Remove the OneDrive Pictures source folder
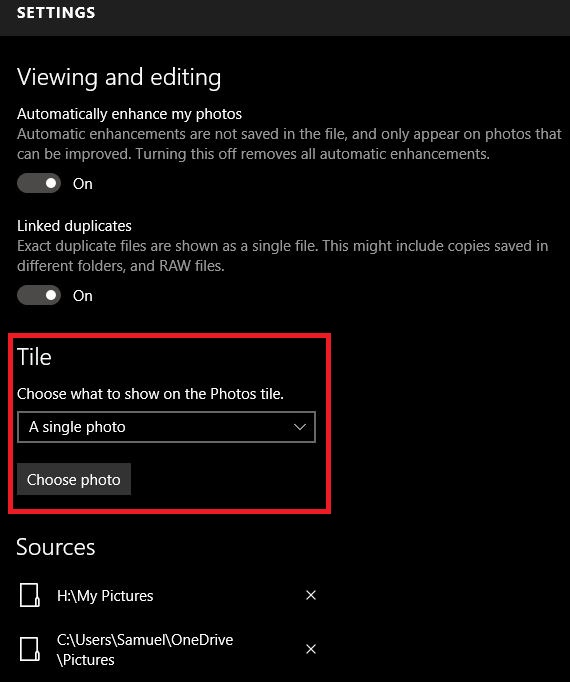This screenshot has width=570, height=682. (311, 649)
